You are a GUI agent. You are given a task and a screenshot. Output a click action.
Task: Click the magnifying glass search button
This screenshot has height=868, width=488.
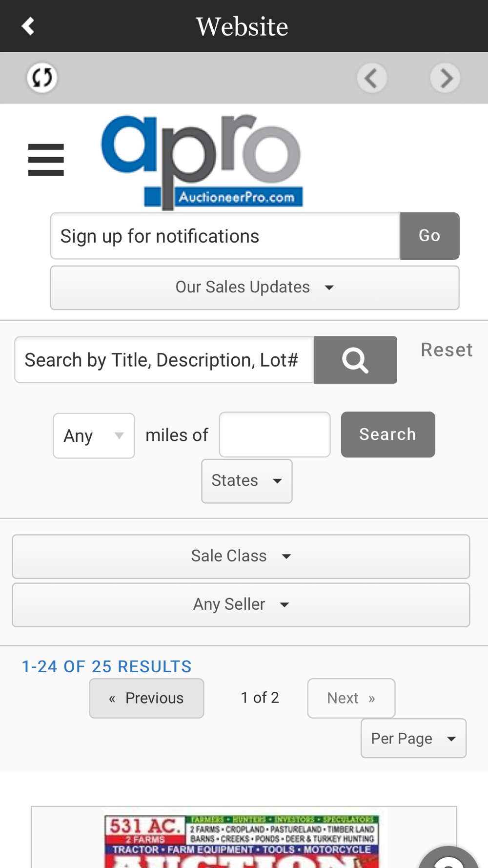coord(355,360)
